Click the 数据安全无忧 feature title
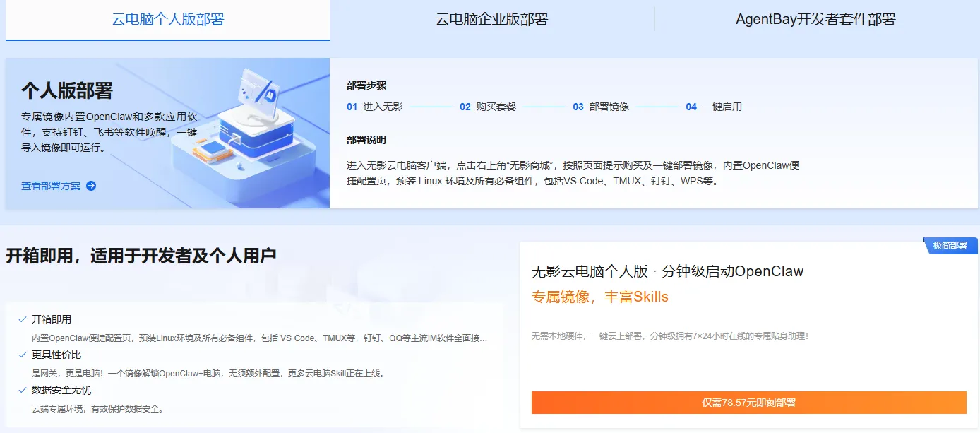This screenshot has height=433, width=980. (x=61, y=390)
